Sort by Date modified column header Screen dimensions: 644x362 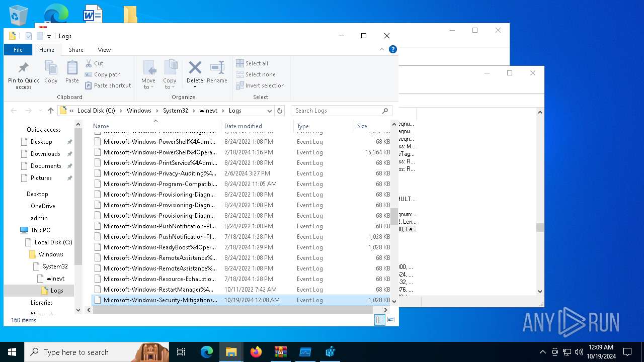(257, 126)
